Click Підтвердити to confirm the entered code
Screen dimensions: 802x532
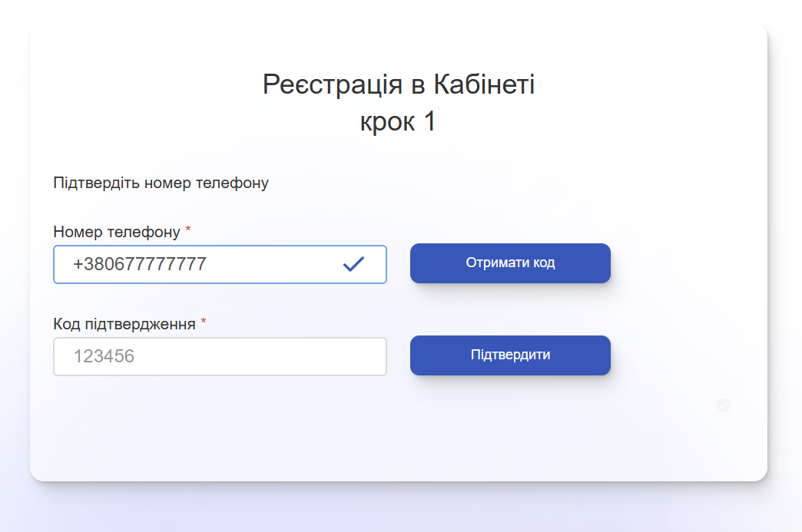tap(510, 355)
